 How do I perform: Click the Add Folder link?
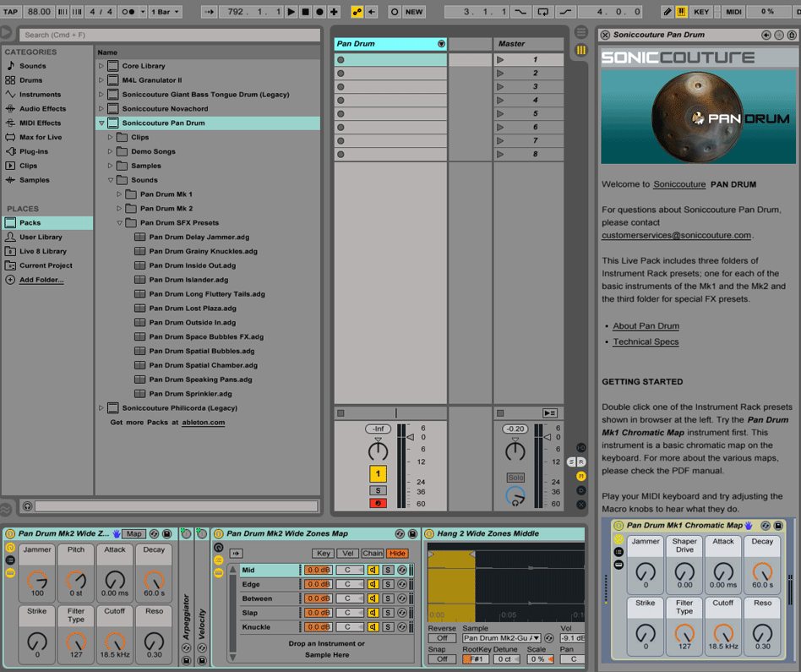(x=41, y=280)
